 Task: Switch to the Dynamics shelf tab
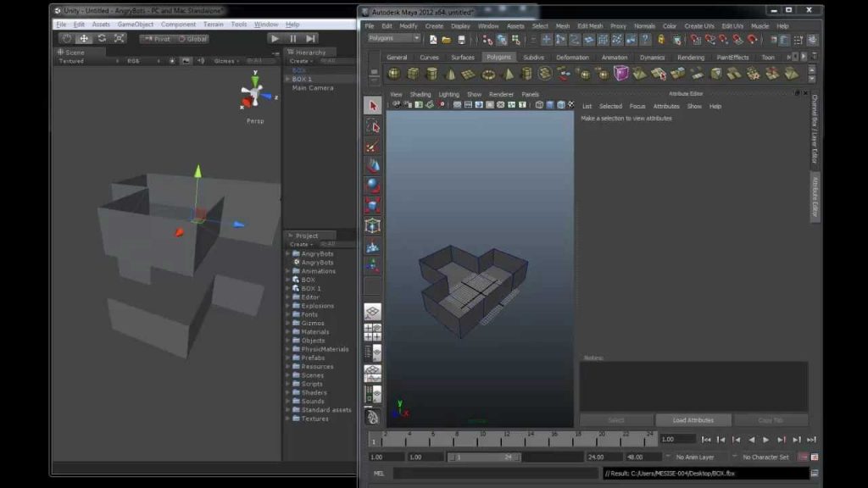click(652, 57)
